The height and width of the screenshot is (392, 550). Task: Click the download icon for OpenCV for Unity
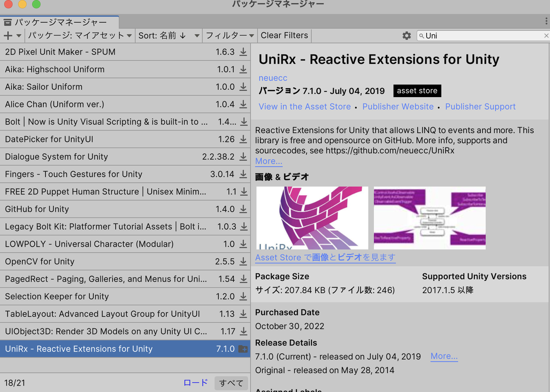243,261
